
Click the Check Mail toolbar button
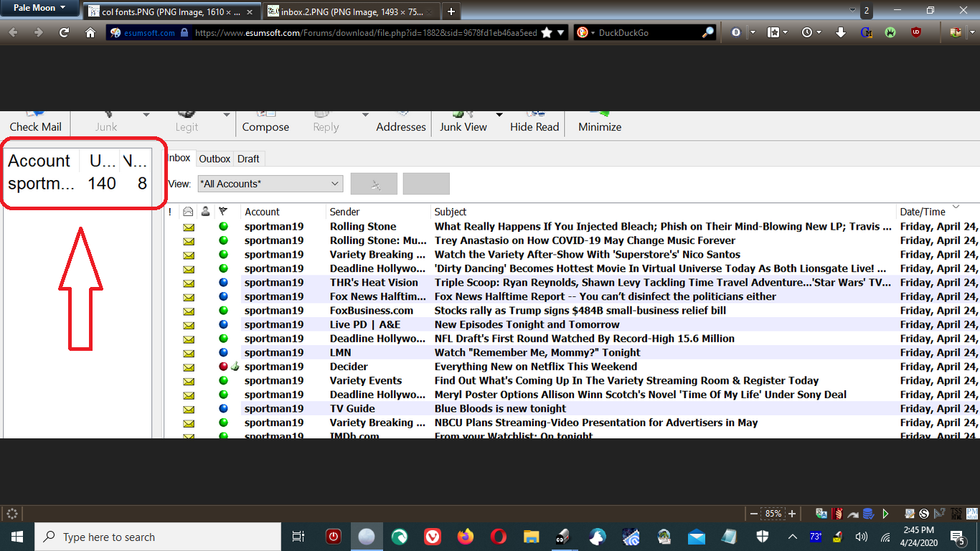click(x=35, y=123)
